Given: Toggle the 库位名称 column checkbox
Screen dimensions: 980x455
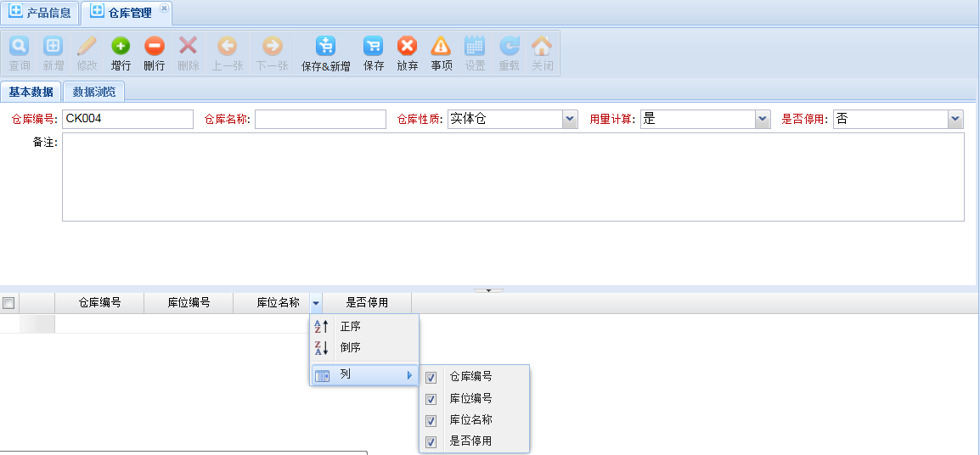Looking at the screenshot, I should (431, 420).
